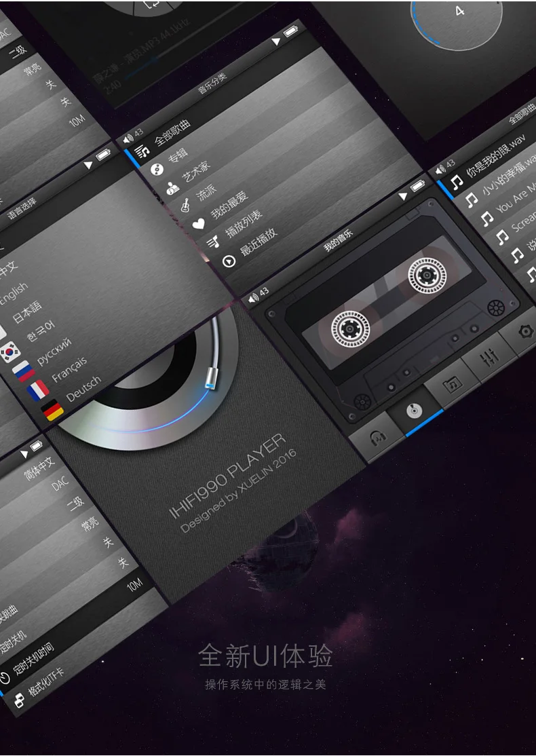Select the highlighted disc music tab
536x756 pixels.
coord(415,411)
